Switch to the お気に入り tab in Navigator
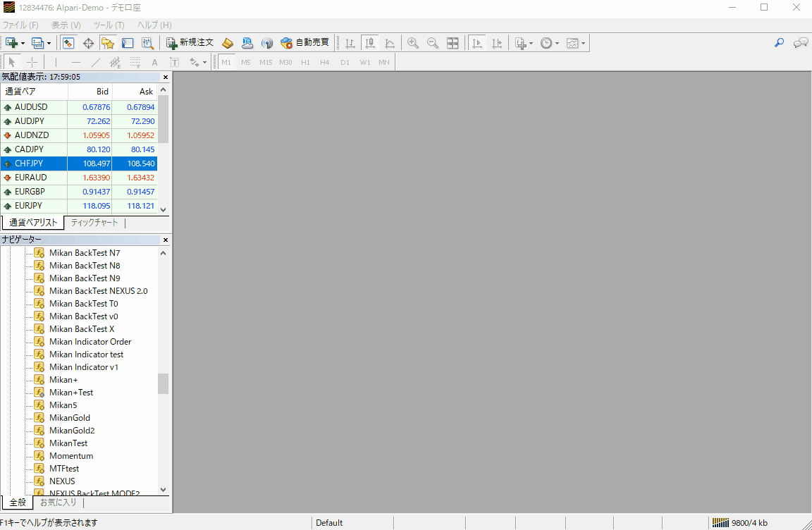Viewport: 812px width, 530px height. (58, 502)
